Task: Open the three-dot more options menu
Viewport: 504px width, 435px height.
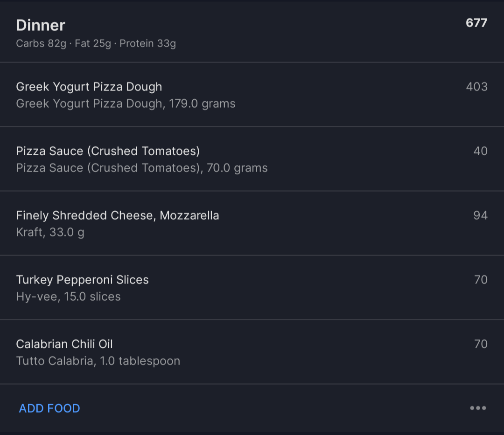Action: (478, 408)
